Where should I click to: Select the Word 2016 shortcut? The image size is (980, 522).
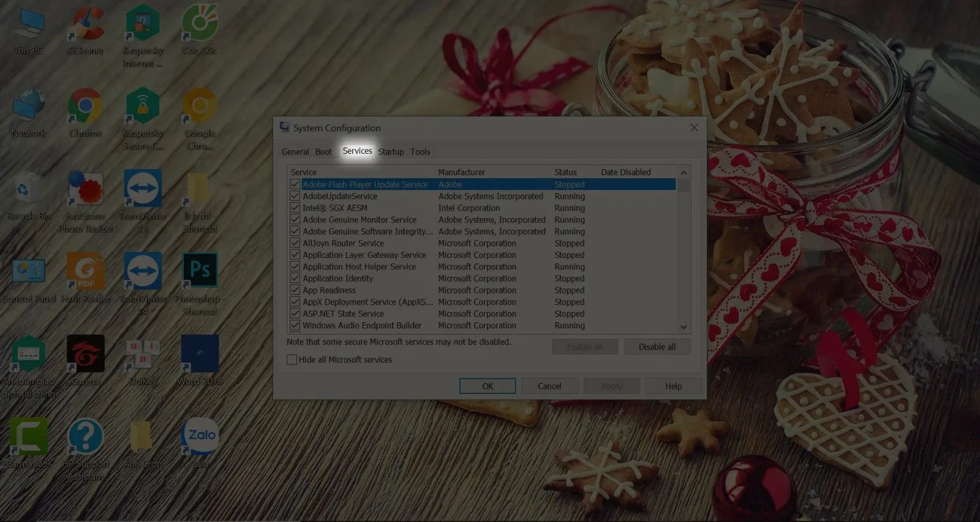pyautogui.click(x=200, y=361)
